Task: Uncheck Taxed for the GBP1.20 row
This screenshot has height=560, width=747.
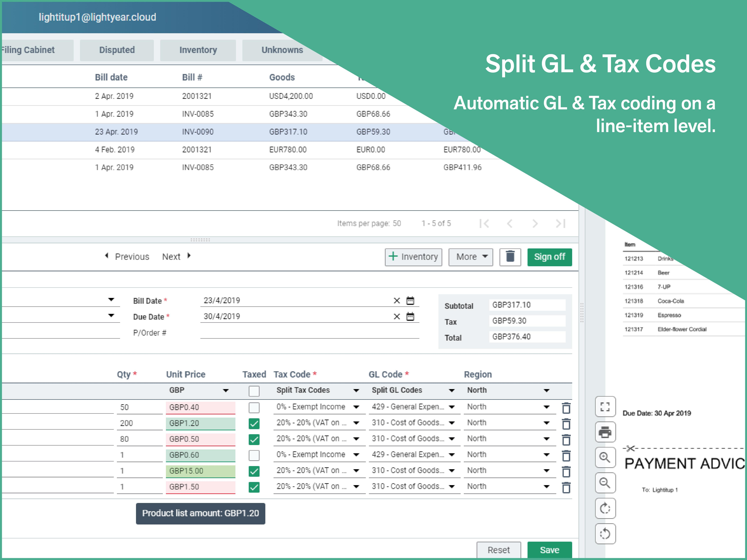Action: (254, 423)
